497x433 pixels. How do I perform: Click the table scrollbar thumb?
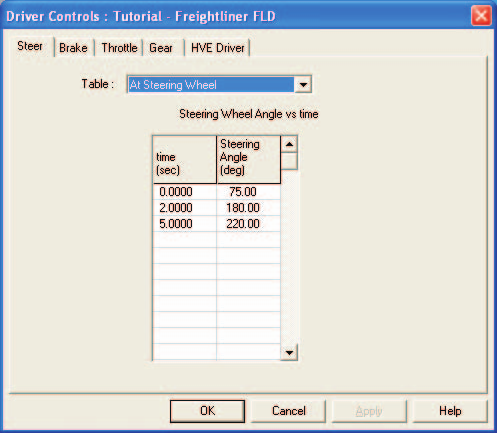pos(289,161)
